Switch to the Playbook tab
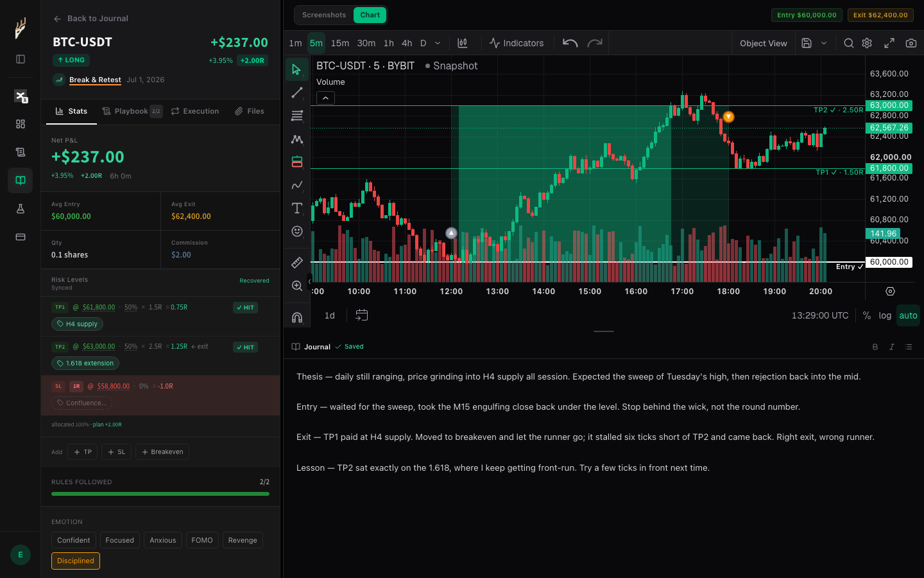Screen dimensions: 924x578 coord(132,111)
